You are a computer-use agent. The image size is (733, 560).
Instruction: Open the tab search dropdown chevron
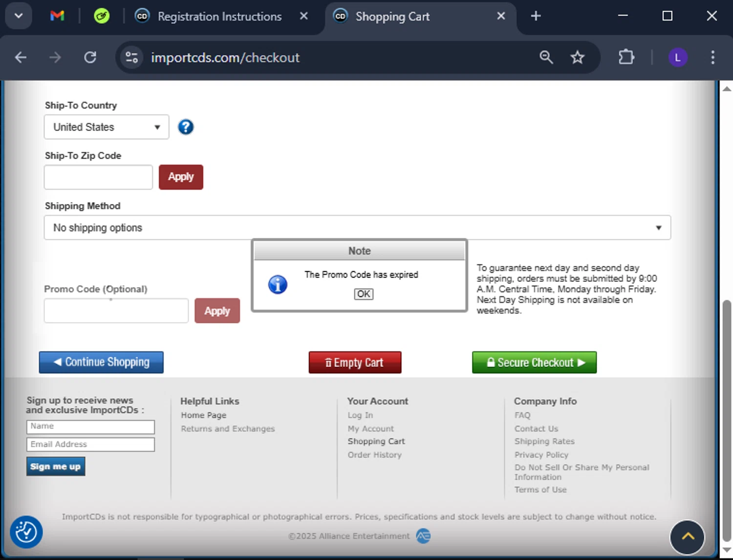coord(19,16)
